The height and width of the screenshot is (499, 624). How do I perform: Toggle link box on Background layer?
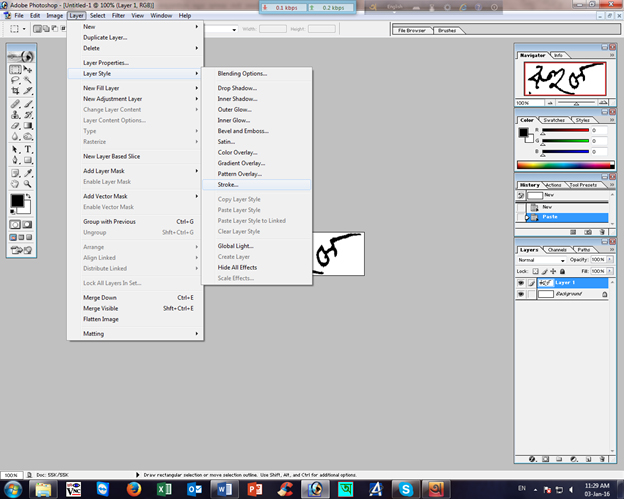(531, 294)
